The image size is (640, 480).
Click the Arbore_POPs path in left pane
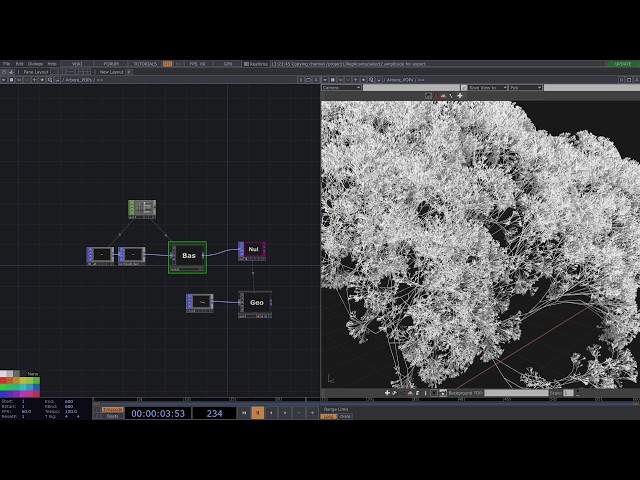point(78,80)
